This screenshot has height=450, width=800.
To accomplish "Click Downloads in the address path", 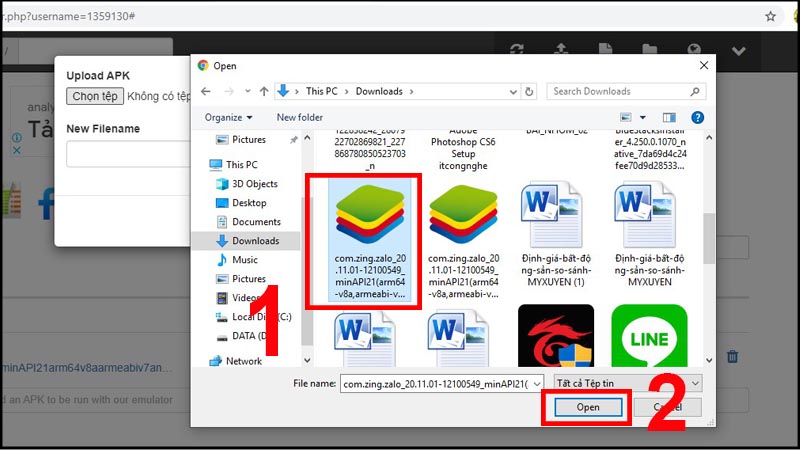I will pos(379,91).
